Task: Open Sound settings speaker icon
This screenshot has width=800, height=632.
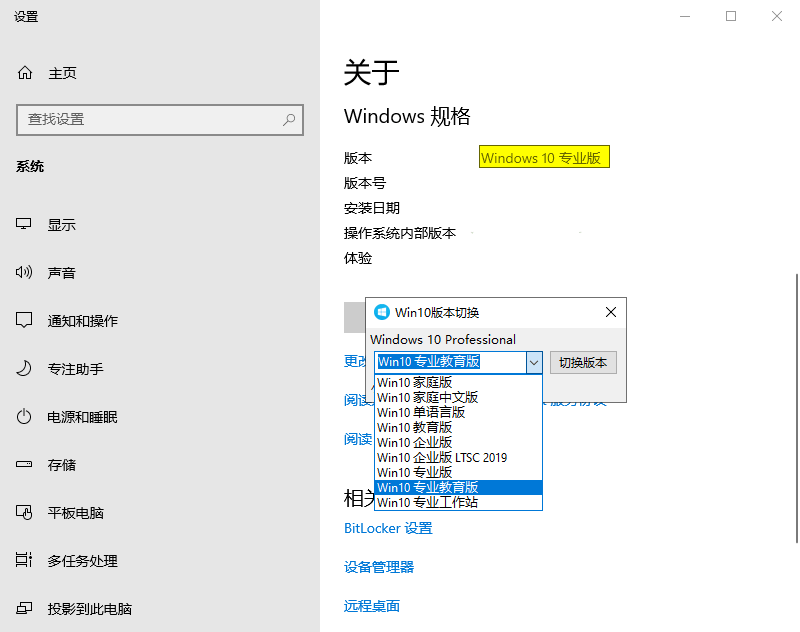Action: coord(24,273)
